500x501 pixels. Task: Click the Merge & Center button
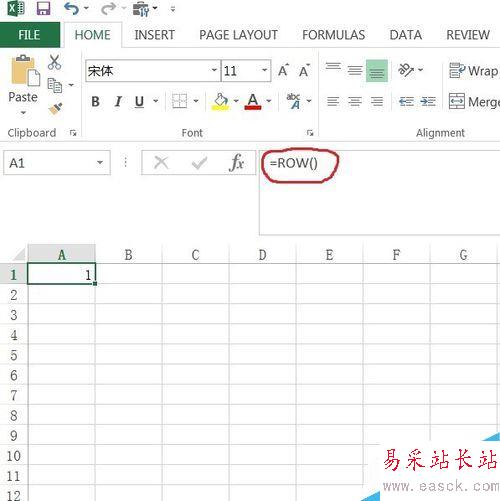click(x=474, y=101)
